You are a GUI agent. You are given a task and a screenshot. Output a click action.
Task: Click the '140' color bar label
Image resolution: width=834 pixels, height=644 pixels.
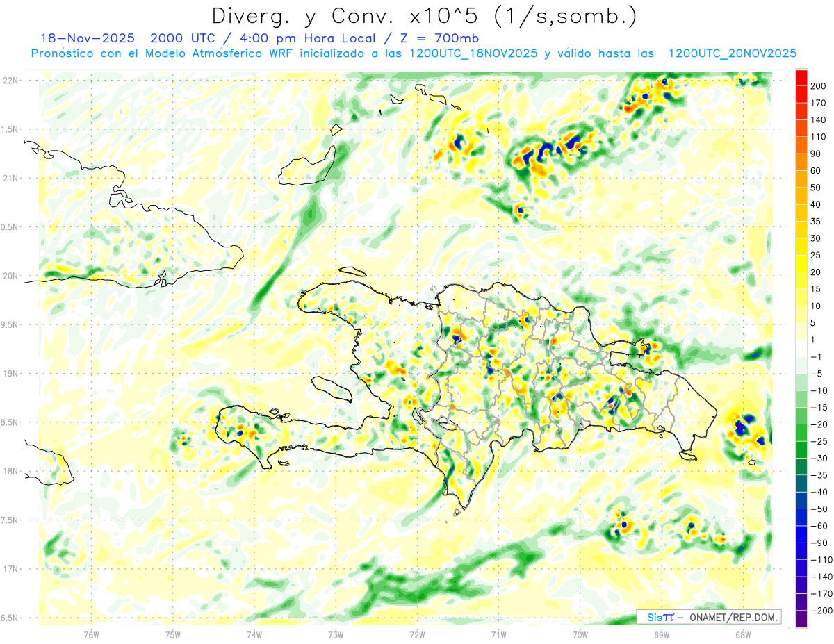(819, 119)
